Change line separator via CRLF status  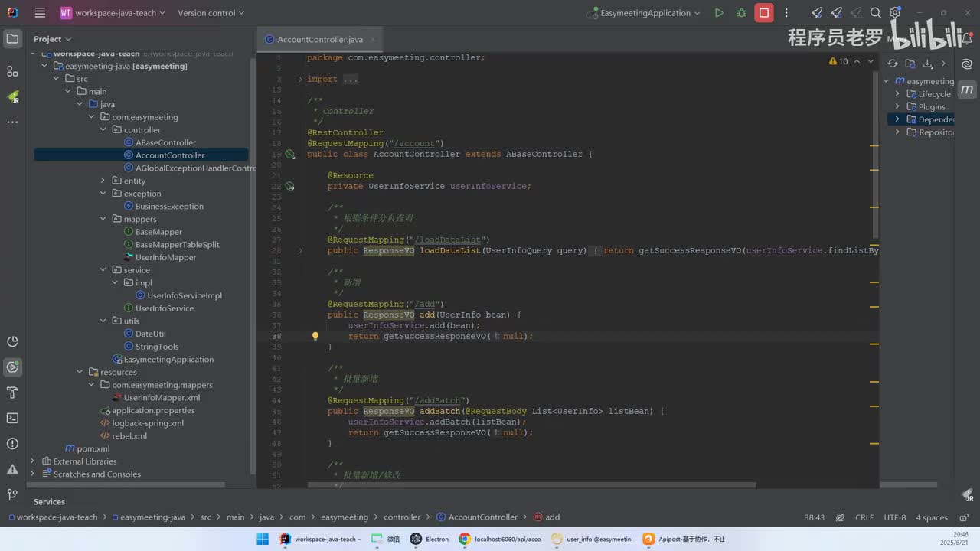pyautogui.click(x=864, y=517)
